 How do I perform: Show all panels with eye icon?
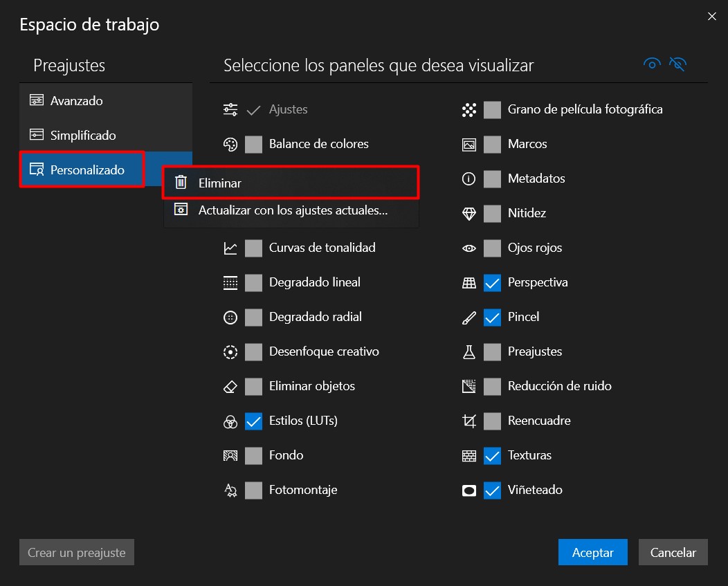(652, 64)
